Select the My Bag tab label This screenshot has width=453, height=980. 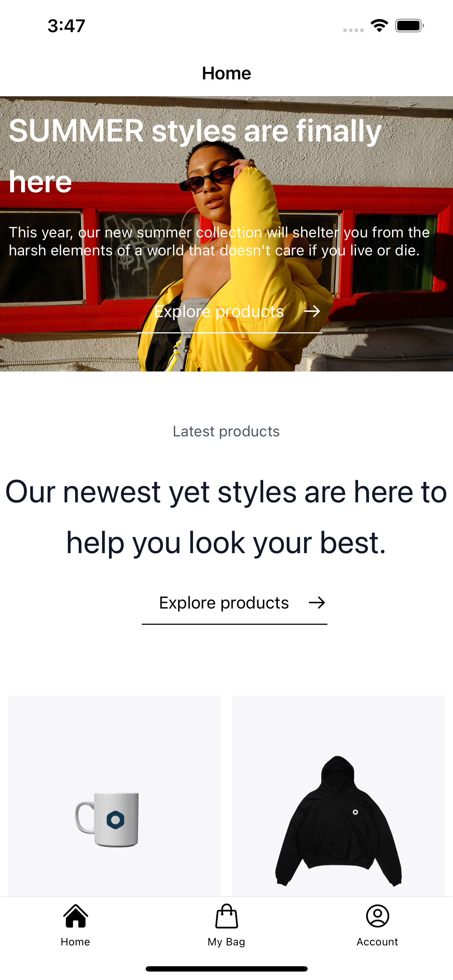click(226, 942)
